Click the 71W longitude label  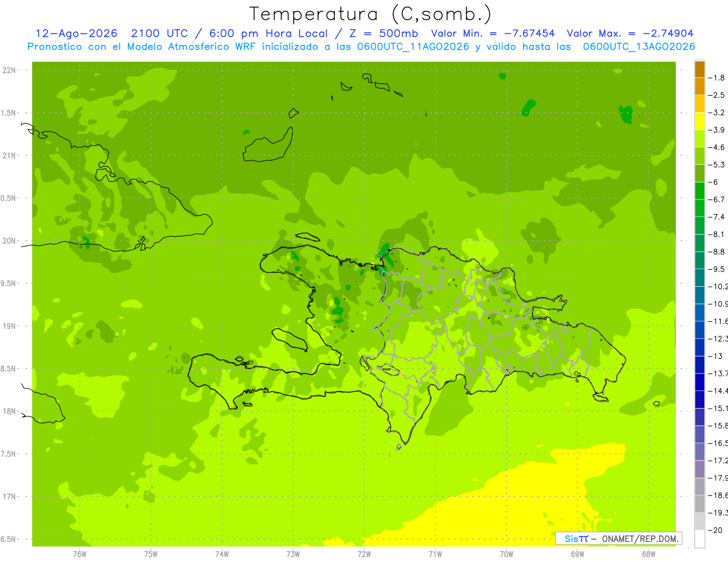(x=435, y=554)
